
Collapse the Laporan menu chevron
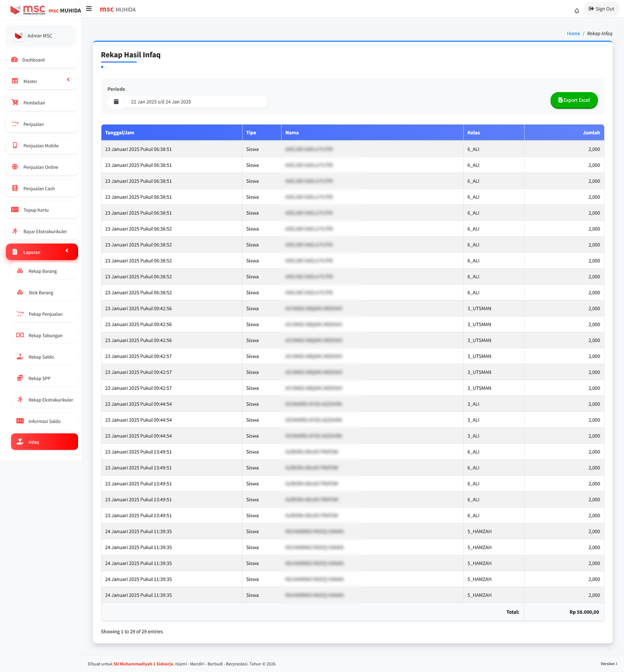(67, 251)
